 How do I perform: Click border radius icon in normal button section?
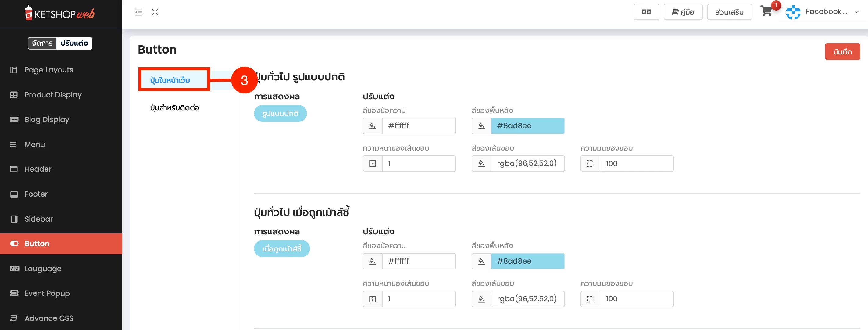coord(590,163)
